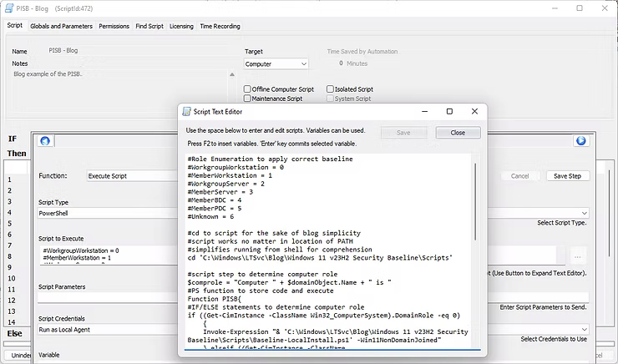
Task: Click the '#Role Enumeration' comment line
Action: [270, 159]
